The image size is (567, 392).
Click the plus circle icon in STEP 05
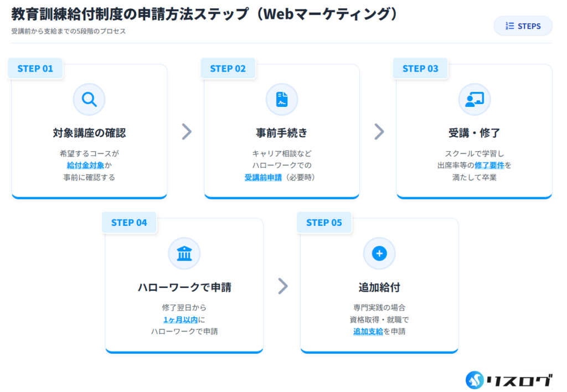[x=379, y=254]
